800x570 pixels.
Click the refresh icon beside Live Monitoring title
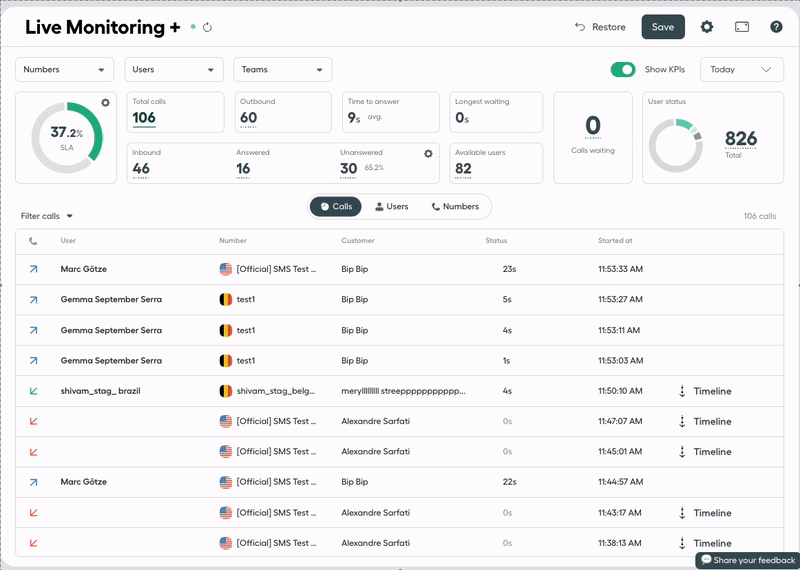pos(208,28)
